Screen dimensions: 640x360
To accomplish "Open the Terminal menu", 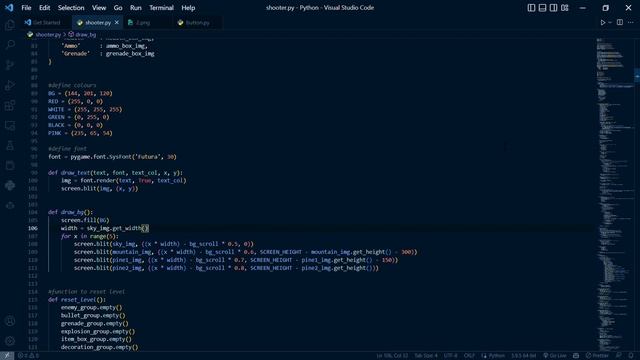I will pos(161,8).
